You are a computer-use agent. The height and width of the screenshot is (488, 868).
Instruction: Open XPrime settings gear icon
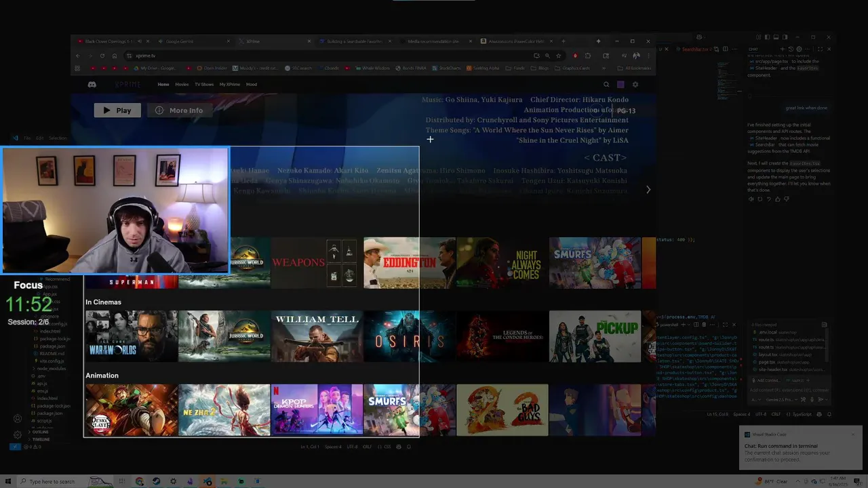[x=635, y=85]
